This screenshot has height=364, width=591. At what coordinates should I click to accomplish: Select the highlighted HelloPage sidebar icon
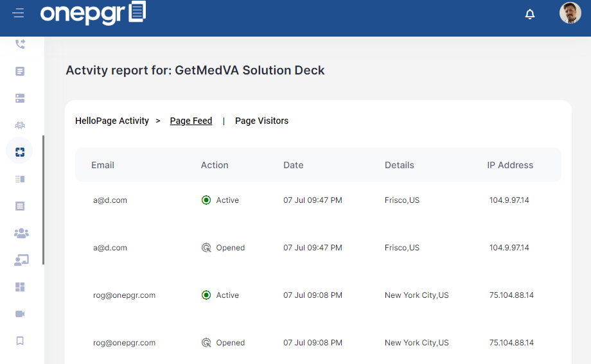(20, 152)
